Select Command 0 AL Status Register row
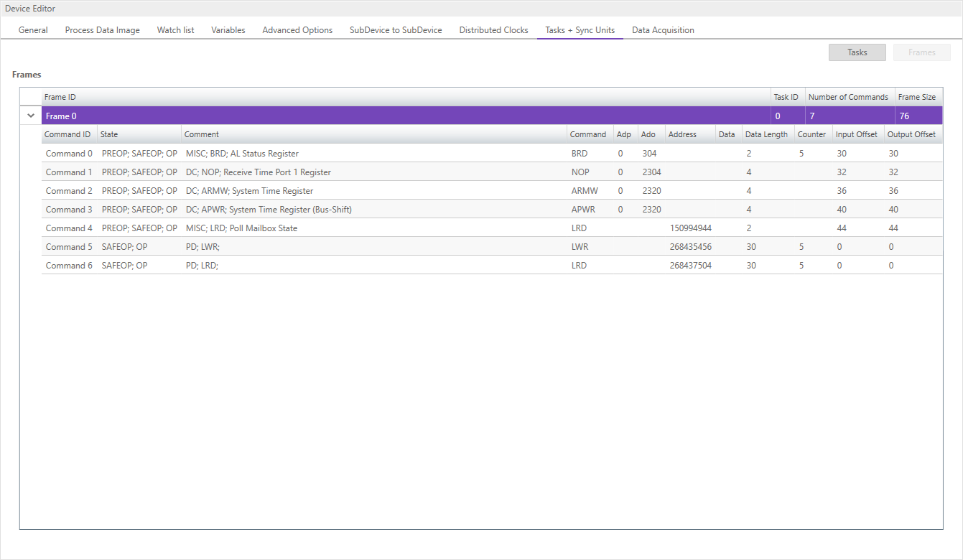Image resolution: width=963 pixels, height=560 pixels. click(x=302, y=154)
